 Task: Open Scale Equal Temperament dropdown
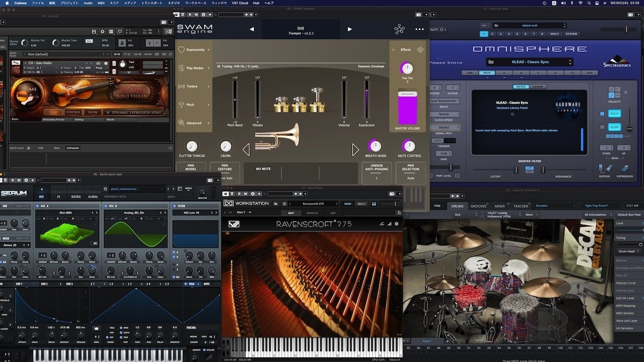point(444,100)
